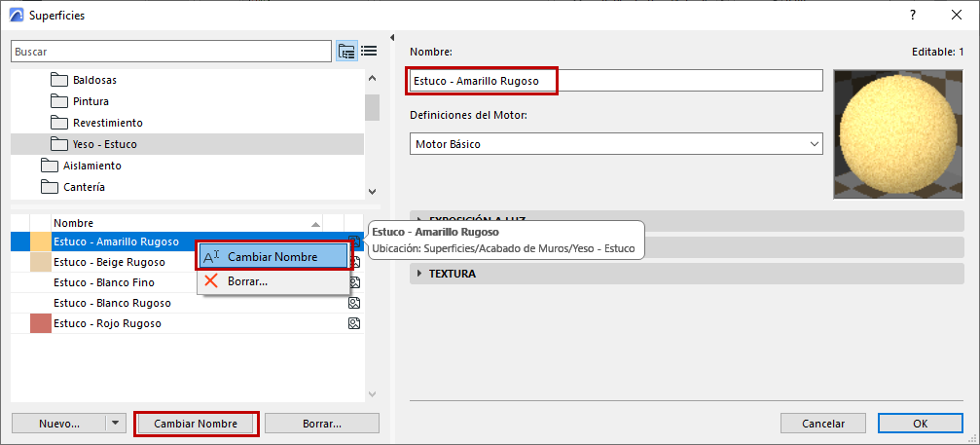This screenshot has height=445, width=980.
Task: Click red swatch of Estuco - Rojo Rugoso
Action: (x=41, y=323)
